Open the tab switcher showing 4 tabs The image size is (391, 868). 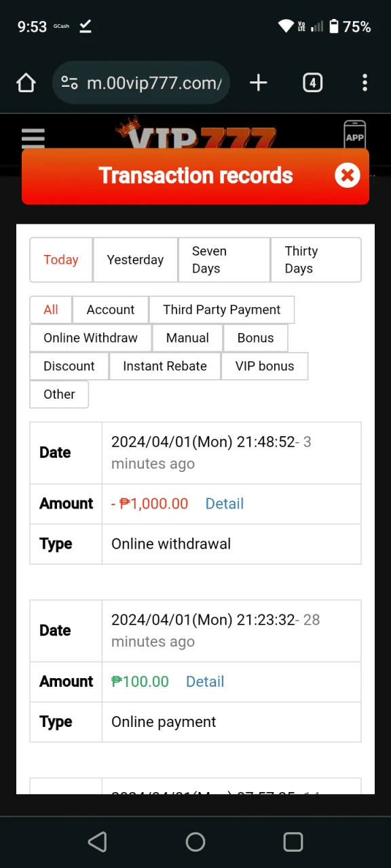312,83
